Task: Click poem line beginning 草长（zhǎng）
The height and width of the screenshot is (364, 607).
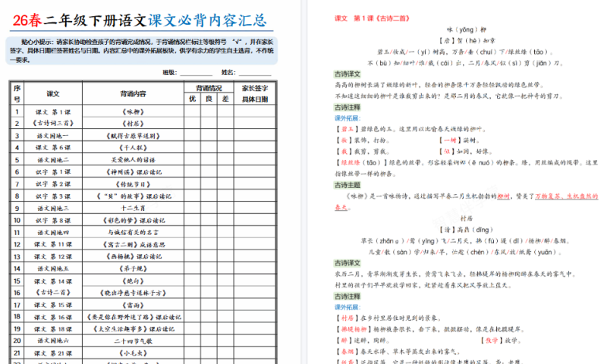Action: click(x=466, y=241)
